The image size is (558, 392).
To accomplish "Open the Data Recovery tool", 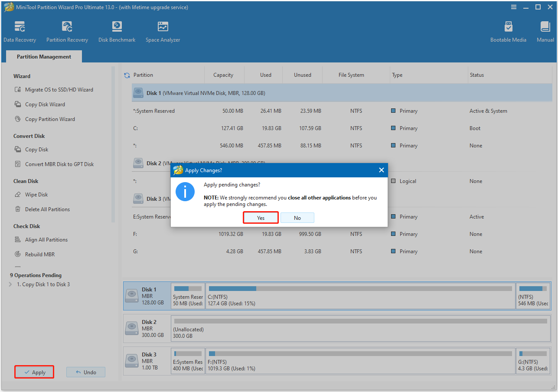I will 20,30.
